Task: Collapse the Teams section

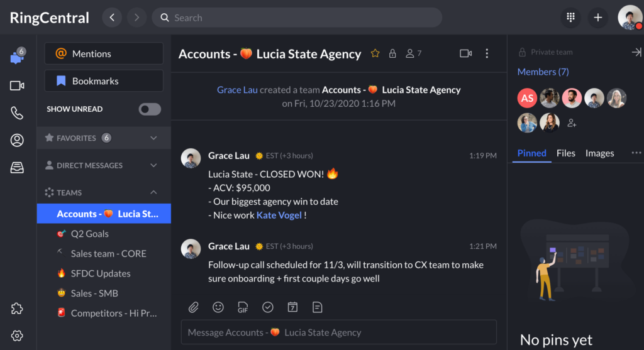Action: point(153,192)
